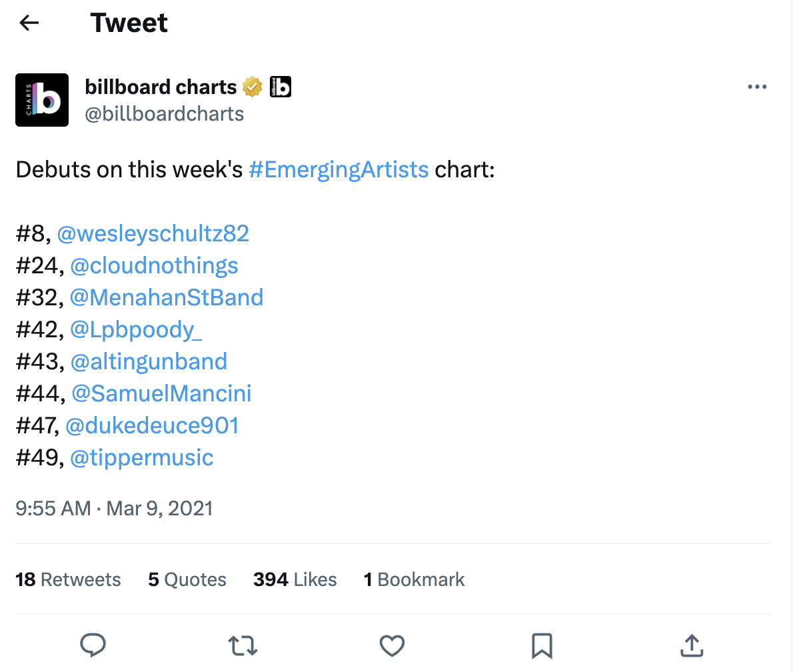Open the #EmergingArtists hashtag link
Viewport: 793px width, 672px height.
(x=338, y=169)
